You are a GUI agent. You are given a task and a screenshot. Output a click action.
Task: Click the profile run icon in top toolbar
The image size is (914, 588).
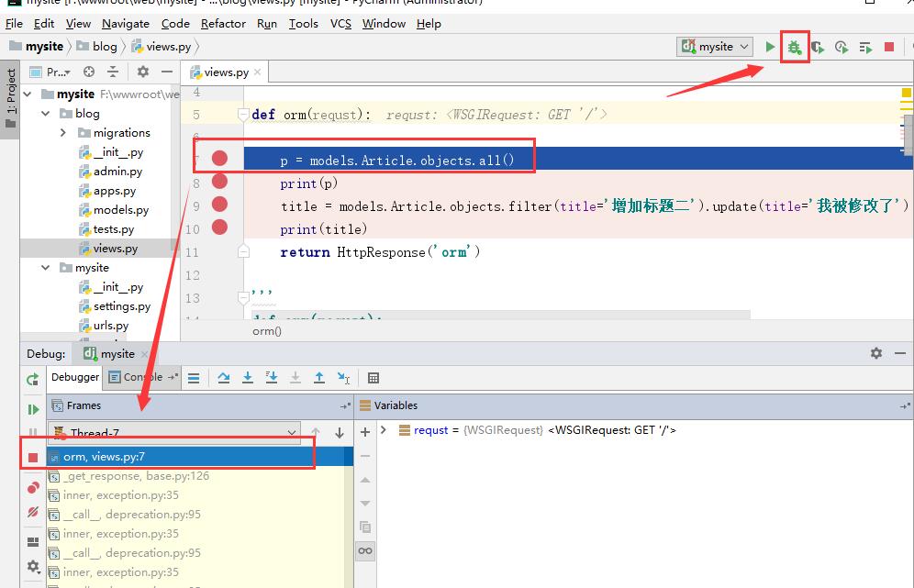tap(842, 47)
